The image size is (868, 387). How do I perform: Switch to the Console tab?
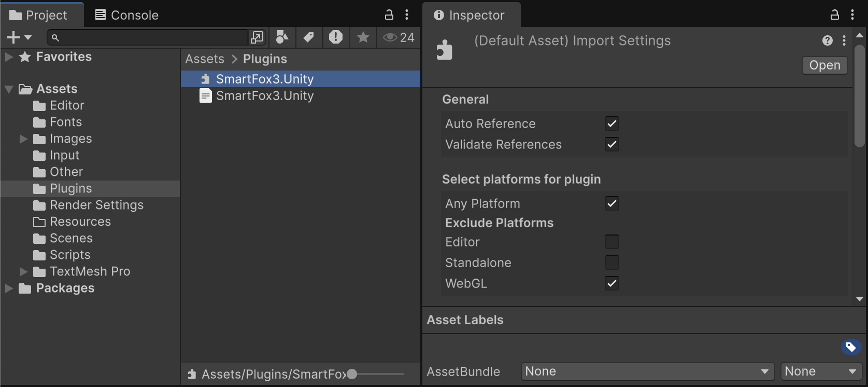127,15
